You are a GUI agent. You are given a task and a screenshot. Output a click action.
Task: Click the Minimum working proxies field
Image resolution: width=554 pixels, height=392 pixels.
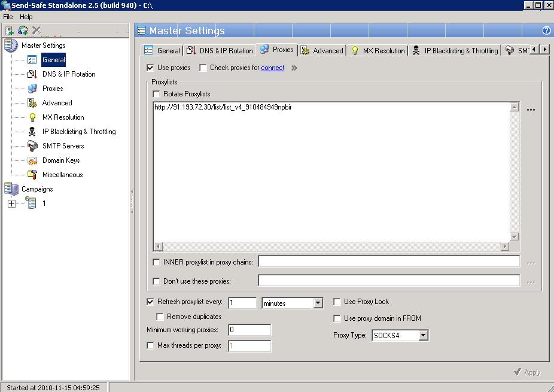pos(249,330)
